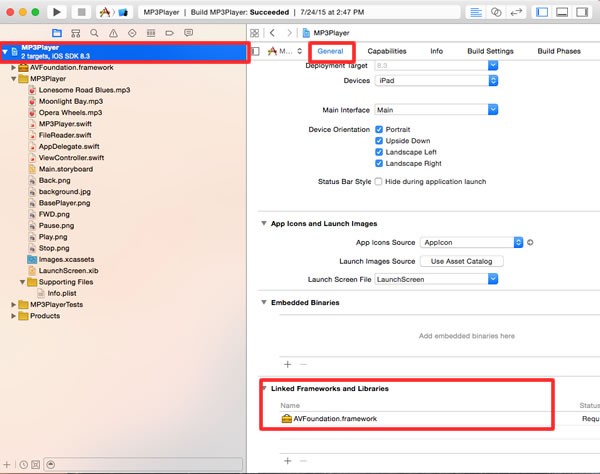Switch to the Info tab
600x474 pixels.
tap(436, 51)
